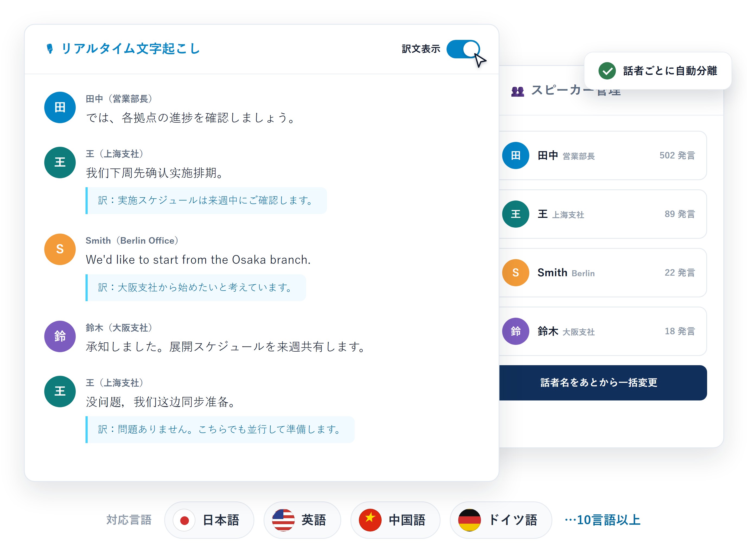Viewport: 747px width, 560px height.
Task: Click the 田 avatar beside 田中（営業部長）in transcript
Action: pyautogui.click(x=60, y=107)
